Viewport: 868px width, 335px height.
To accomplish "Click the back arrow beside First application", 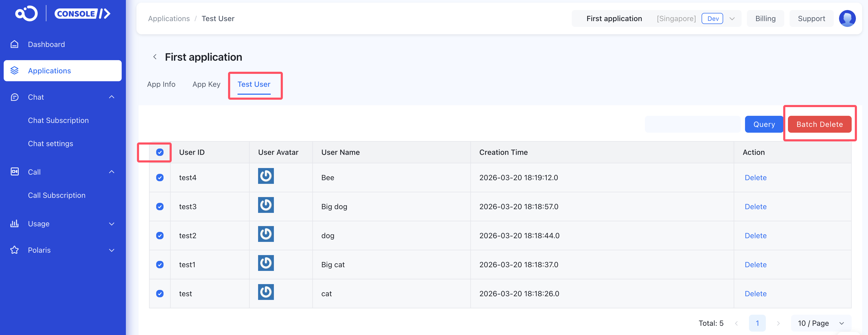I will point(155,57).
